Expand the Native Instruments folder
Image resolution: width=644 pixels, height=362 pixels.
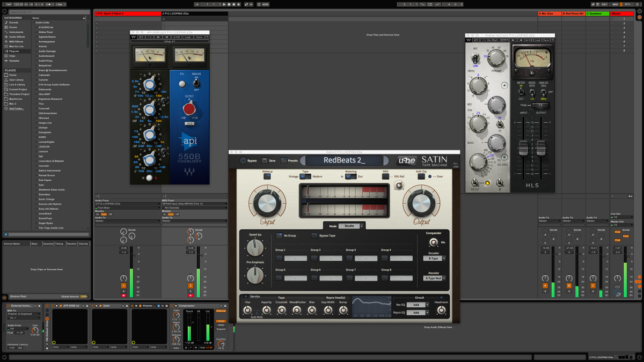coord(36,171)
